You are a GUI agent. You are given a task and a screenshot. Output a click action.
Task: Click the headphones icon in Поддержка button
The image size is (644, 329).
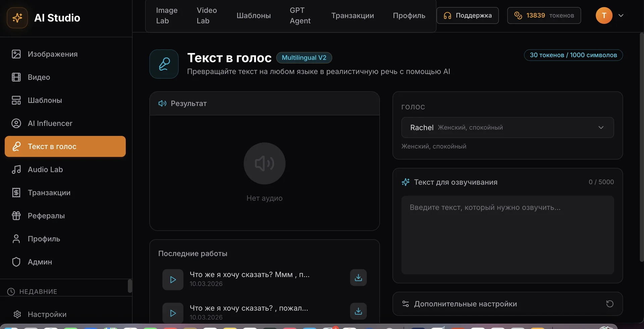(x=447, y=15)
